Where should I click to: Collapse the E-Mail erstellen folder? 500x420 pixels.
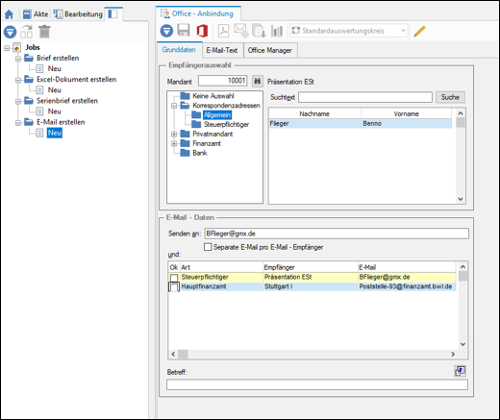pyautogui.click(x=18, y=123)
